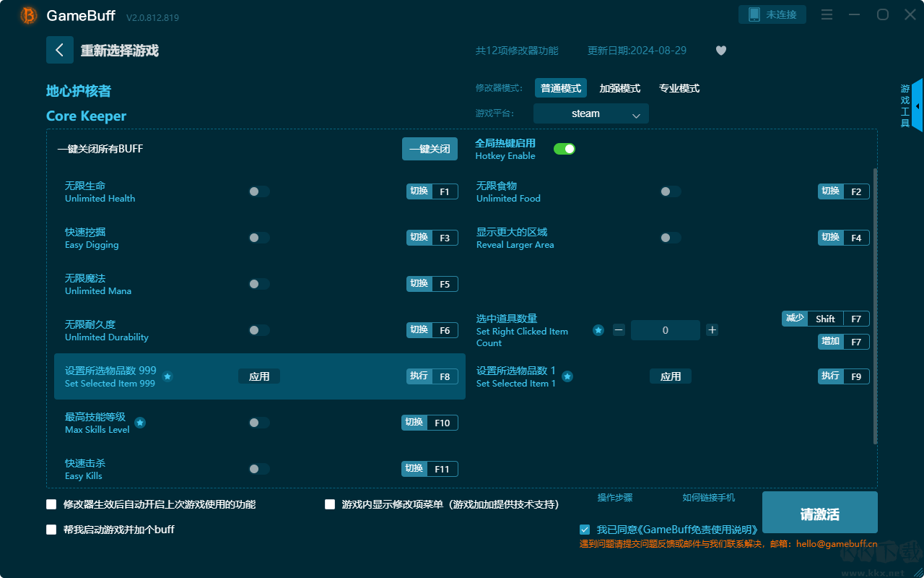924x578 pixels.
Task: Click F8 execute hotkey button
Action: tap(432, 376)
